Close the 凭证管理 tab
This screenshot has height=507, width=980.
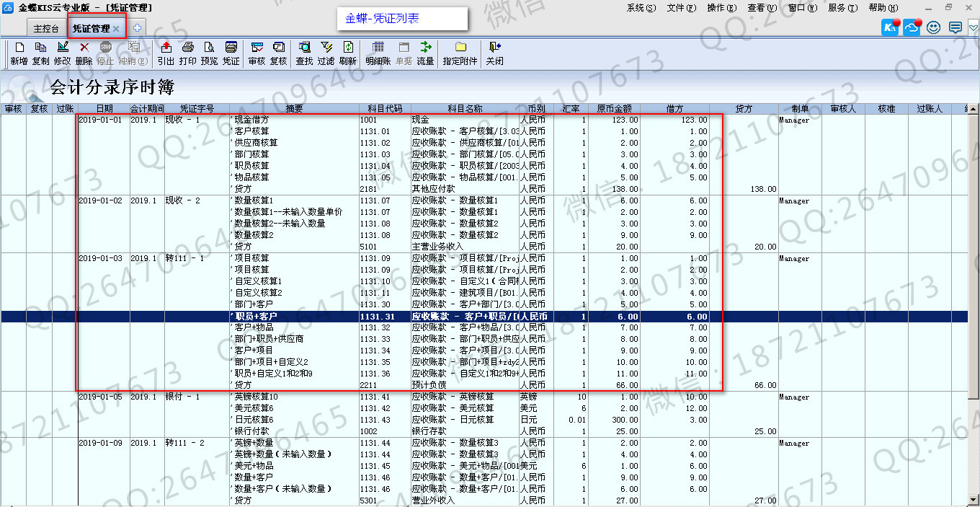click(x=116, y=29)
